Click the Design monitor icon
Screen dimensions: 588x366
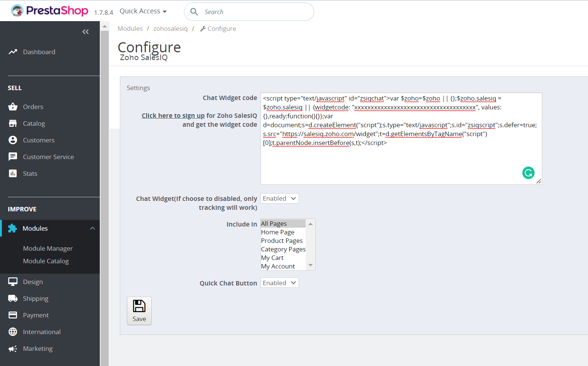tap(13, 282)
